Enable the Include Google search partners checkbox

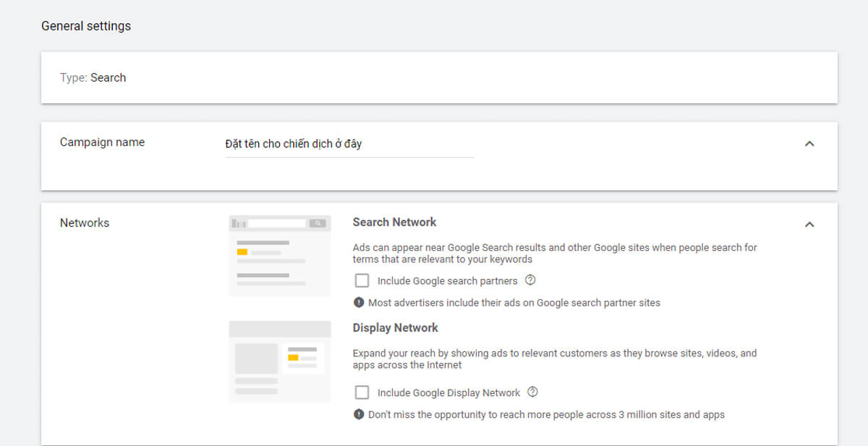coord(362,280)
